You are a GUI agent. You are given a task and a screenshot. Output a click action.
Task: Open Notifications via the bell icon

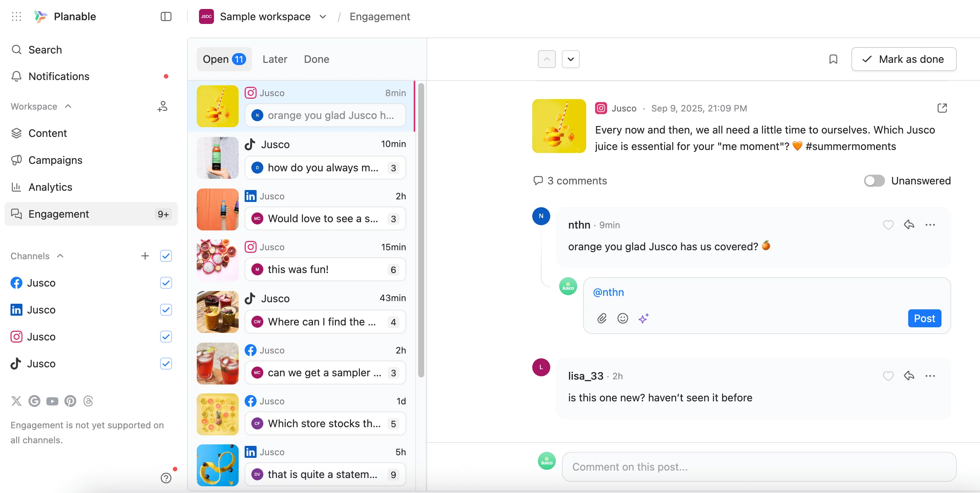(59, 76)
